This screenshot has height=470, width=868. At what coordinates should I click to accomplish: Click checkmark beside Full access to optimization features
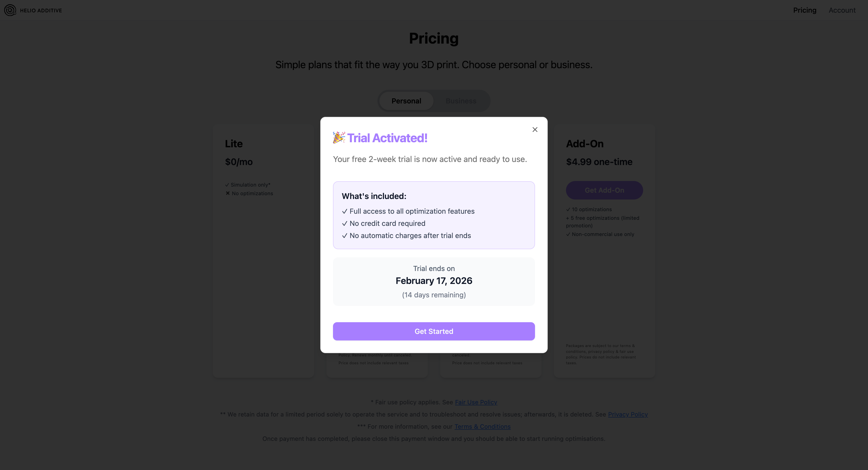[x=344, y=211]
